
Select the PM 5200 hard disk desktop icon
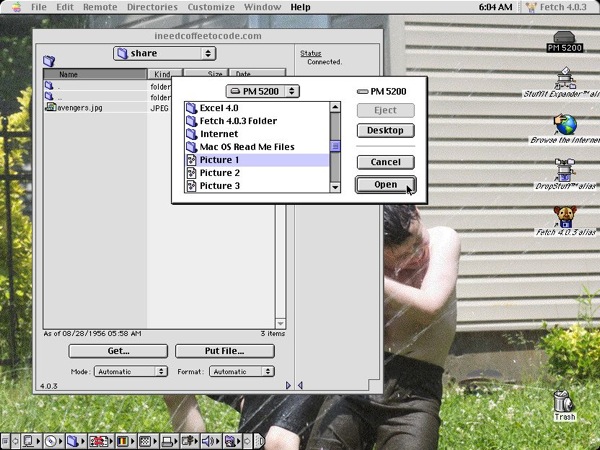564,42
